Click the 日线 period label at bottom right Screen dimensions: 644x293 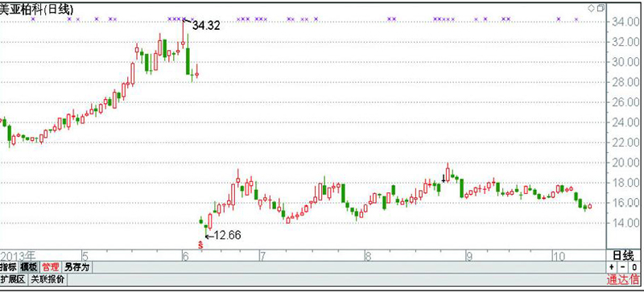click(x=623, y=256)
